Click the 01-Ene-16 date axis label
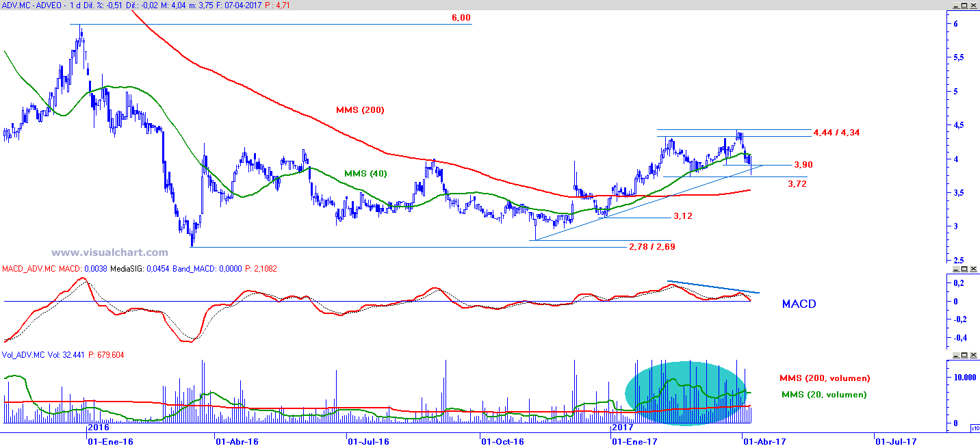The image size is (980, 446). (111, 441)
